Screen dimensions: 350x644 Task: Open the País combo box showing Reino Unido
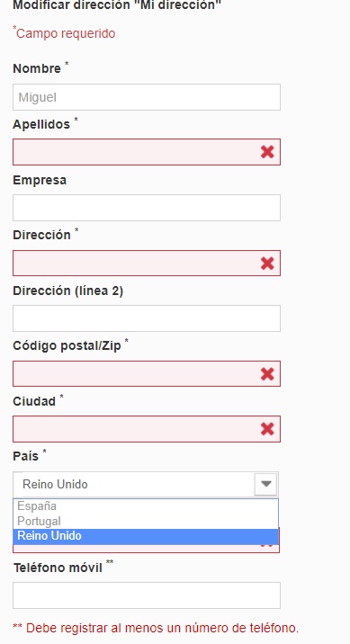pyautogui.click(x=146, y=485)
